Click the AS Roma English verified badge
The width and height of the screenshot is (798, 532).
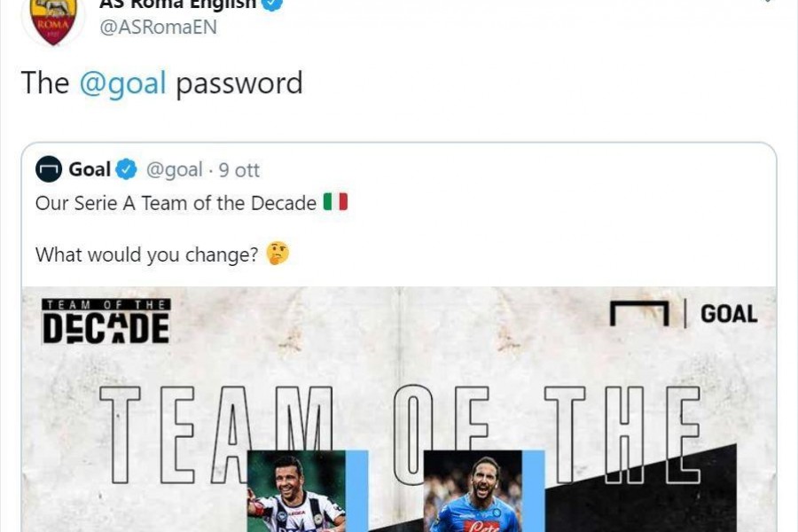point(272,4)
